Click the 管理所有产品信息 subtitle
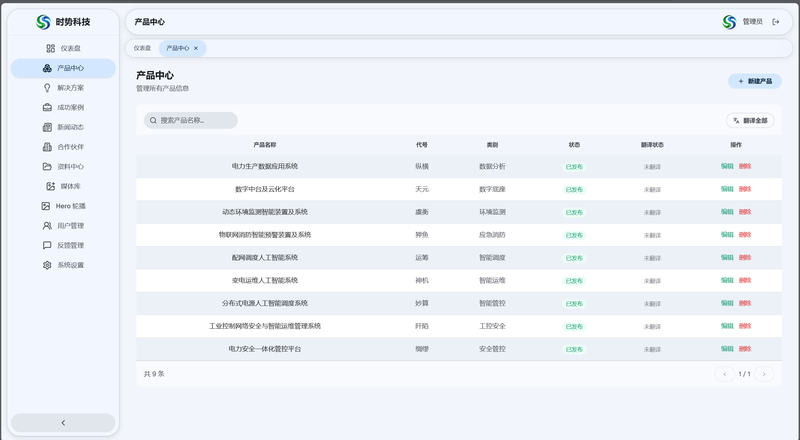800x440 pixels. coord(162,88)
